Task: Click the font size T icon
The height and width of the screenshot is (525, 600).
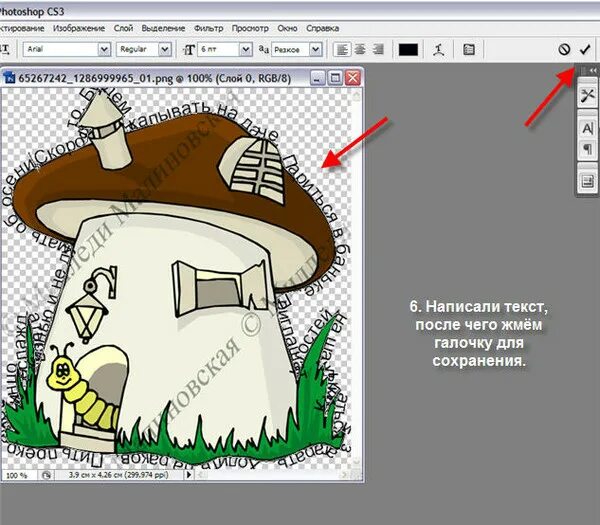Action: [189, 50]
